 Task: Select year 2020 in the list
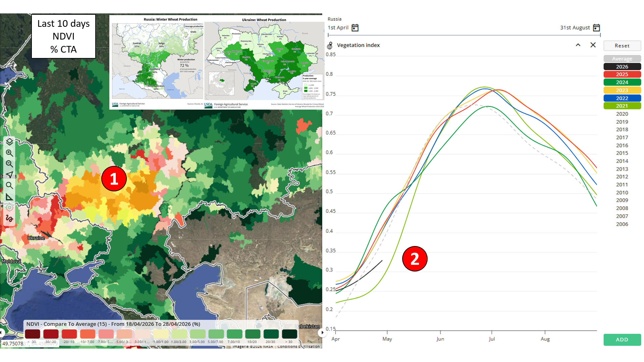pos(622,114)
